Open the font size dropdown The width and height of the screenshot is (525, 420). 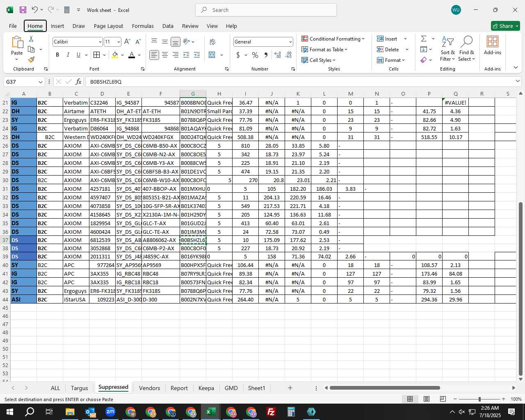tap(119, 42)
